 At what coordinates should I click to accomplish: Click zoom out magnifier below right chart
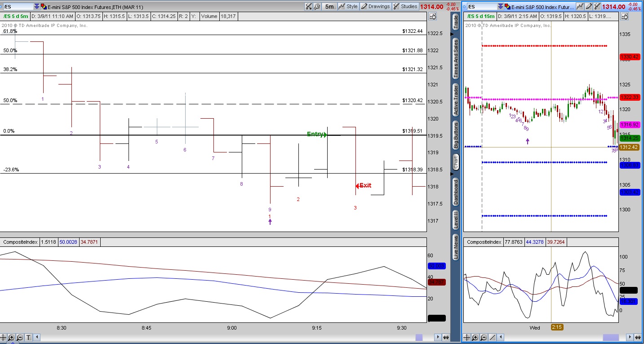(483, 337)
